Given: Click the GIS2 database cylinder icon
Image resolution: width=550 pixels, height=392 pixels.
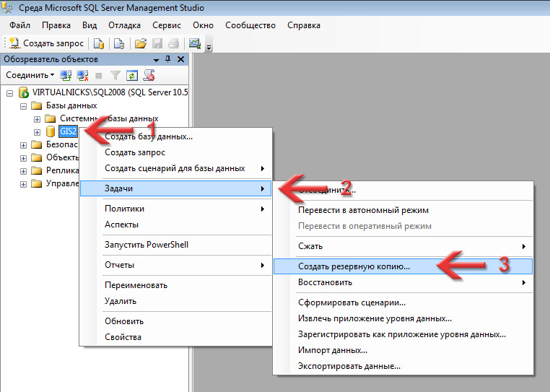Looking at the screenshot, I should 51,131.
